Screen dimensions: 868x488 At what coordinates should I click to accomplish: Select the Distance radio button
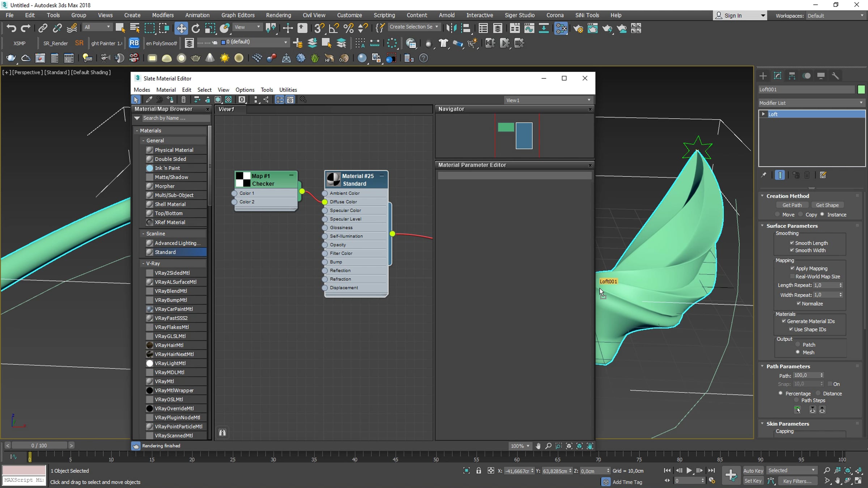click(x=818, y=393)
